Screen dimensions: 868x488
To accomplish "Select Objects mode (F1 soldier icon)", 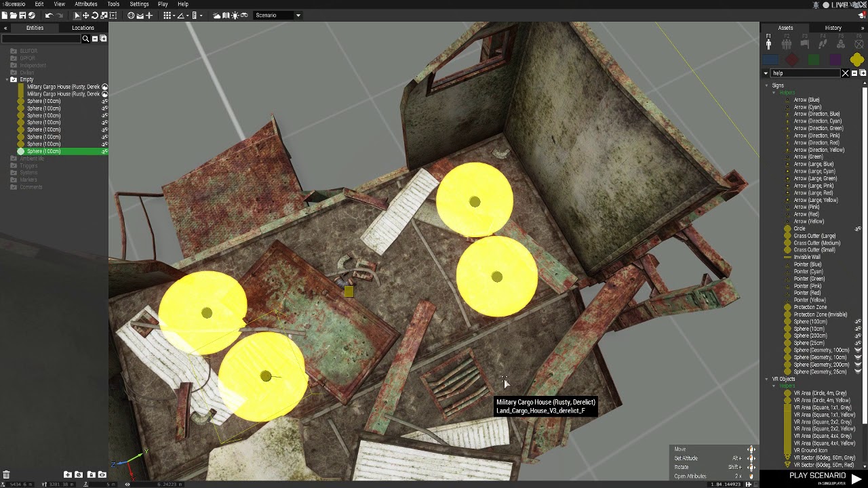I will coord(768,43).
